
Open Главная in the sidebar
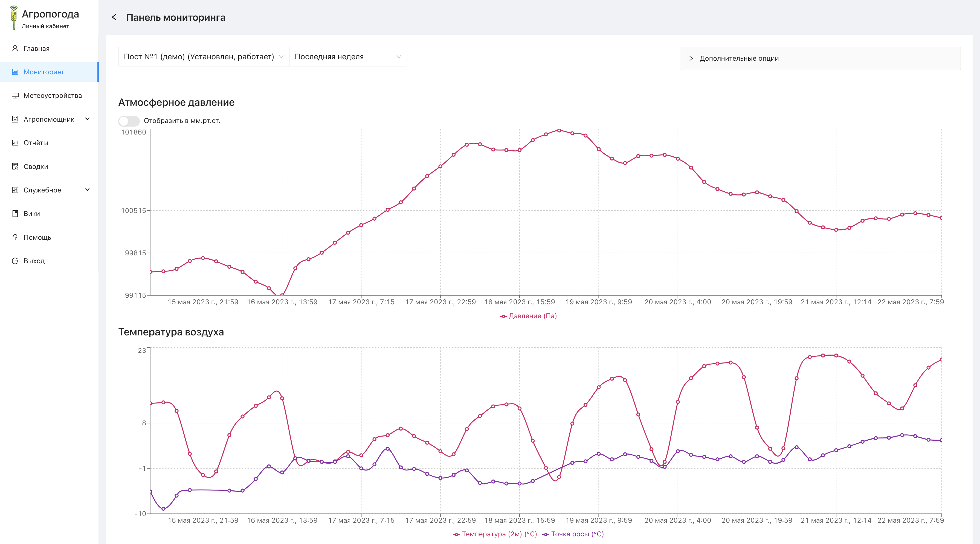pyautogui.click(x=49, y=48)
